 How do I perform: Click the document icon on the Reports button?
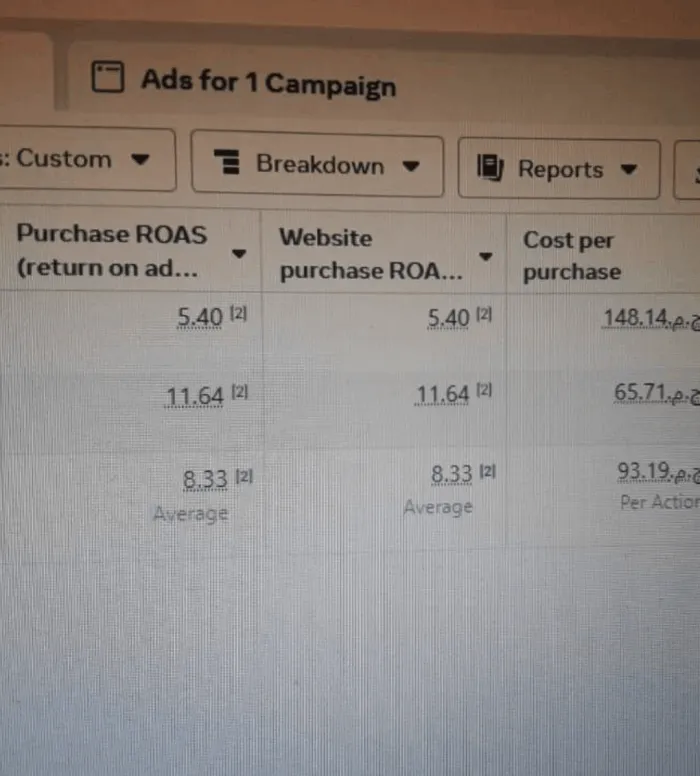click(x=490, y=167)
